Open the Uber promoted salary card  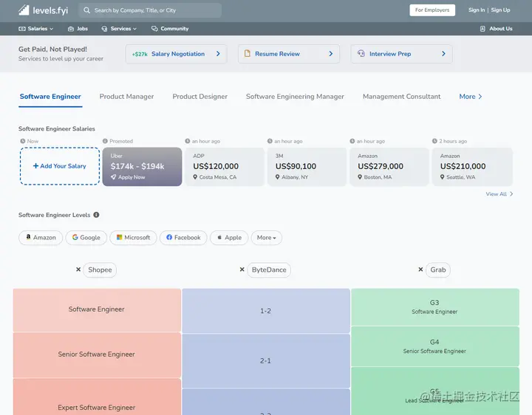[x=142, y=166]
